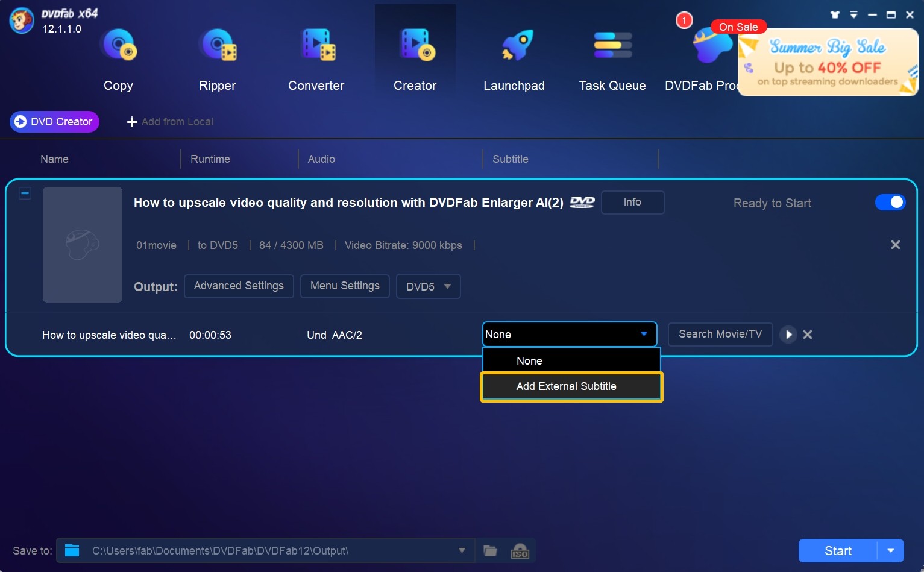Click the 01movie label
Screen dimensions: 924x572
[x=156, y=245]
